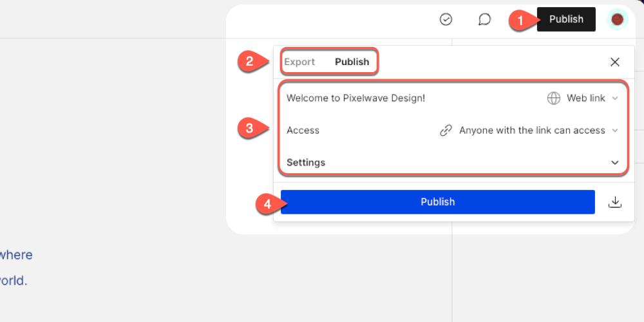Viewport: 644px width, 322px height.
Task: Click the Welcome to Pixelwave Design! title
Action: pos(355,98)
